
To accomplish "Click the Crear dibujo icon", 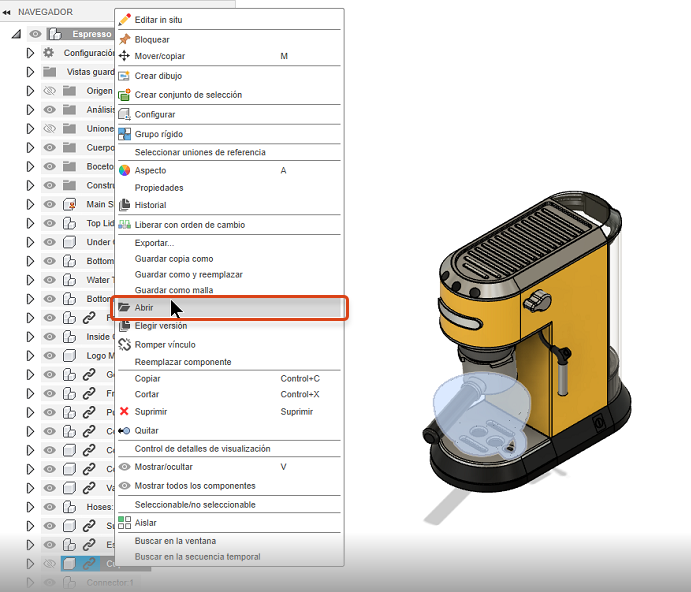I will (125, 76).
